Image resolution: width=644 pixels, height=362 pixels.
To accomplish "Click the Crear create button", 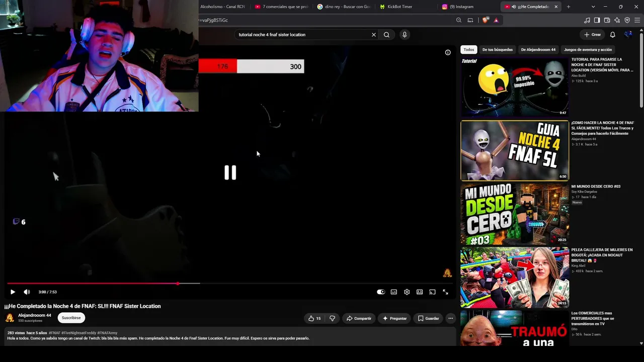I will 593,35.
